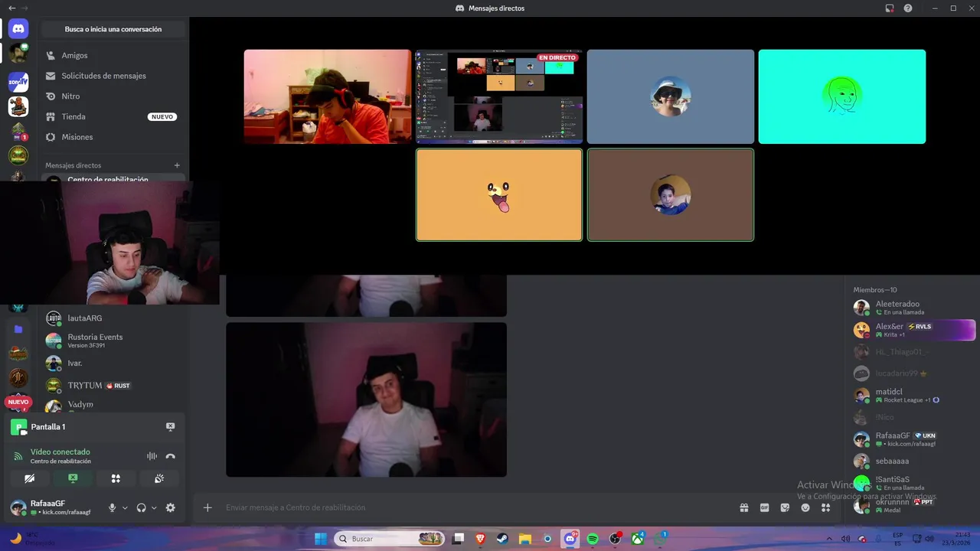980x551 pixels.
Task: Open Rustoria Events conversation
Action: [113, 341]
